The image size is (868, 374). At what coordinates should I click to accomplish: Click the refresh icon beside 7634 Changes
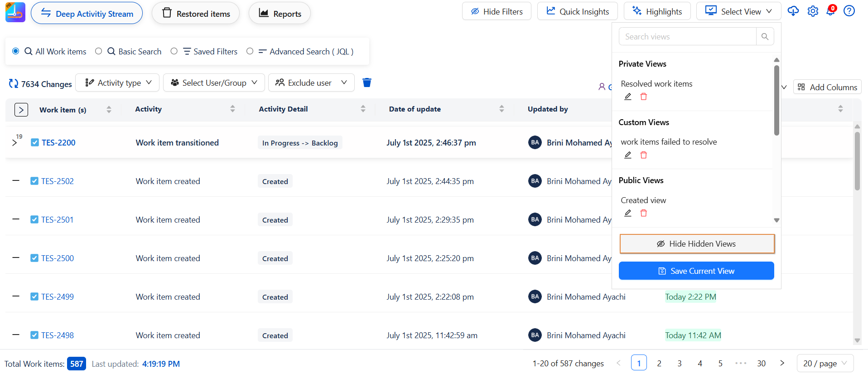click(14, 84)
